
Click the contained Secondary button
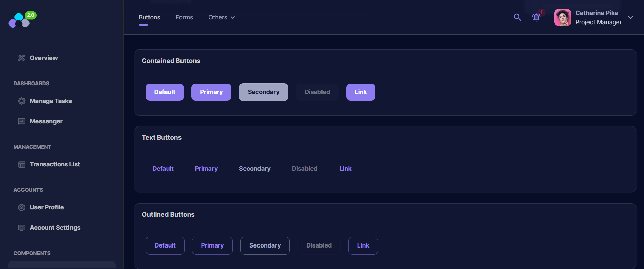tap(264, 92)
